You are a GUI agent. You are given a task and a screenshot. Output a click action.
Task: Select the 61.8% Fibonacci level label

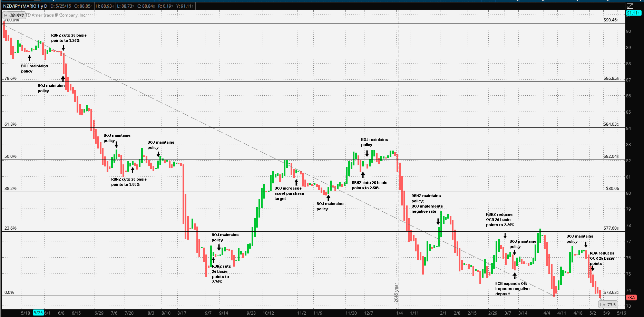(10, 124)
